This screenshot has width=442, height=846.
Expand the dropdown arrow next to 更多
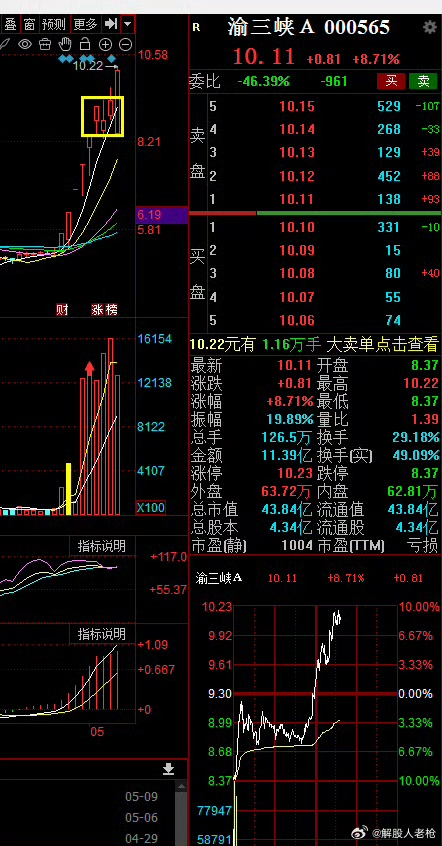[x=128, y=24]
